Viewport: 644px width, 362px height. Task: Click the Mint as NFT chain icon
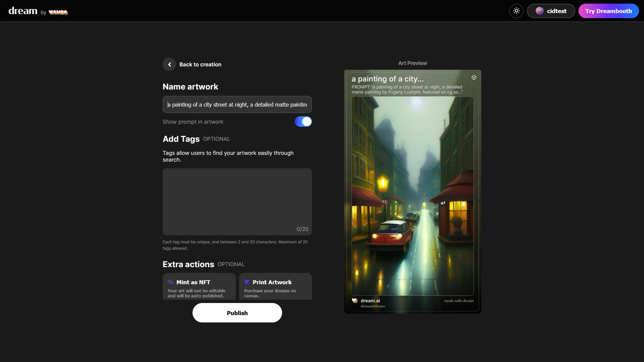pos(170,282)
